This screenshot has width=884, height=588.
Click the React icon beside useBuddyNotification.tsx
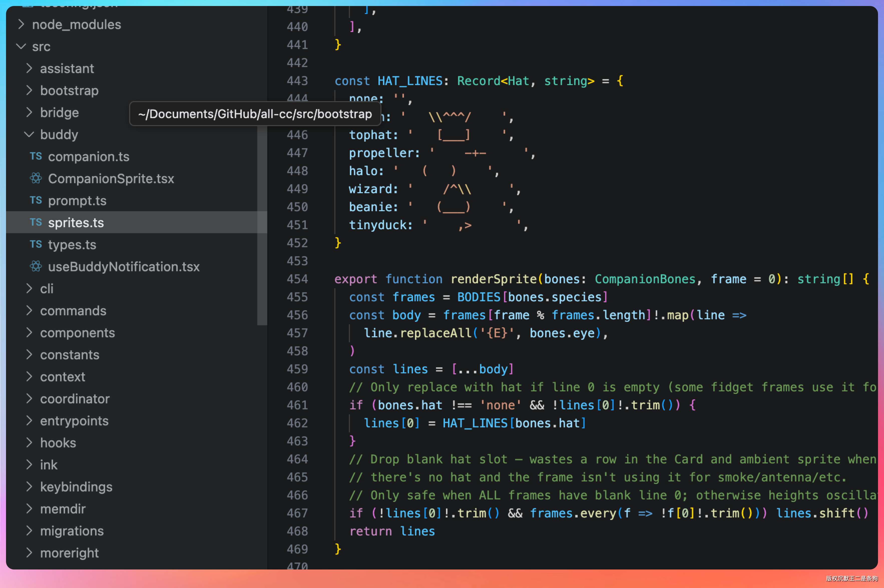click(36, 266)
